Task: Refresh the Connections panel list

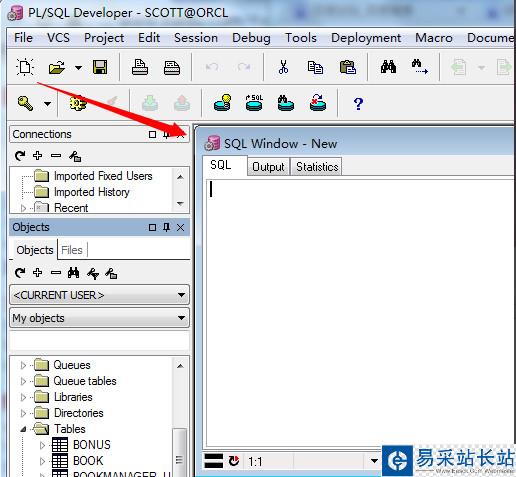Action: click(x=20, y=156)
